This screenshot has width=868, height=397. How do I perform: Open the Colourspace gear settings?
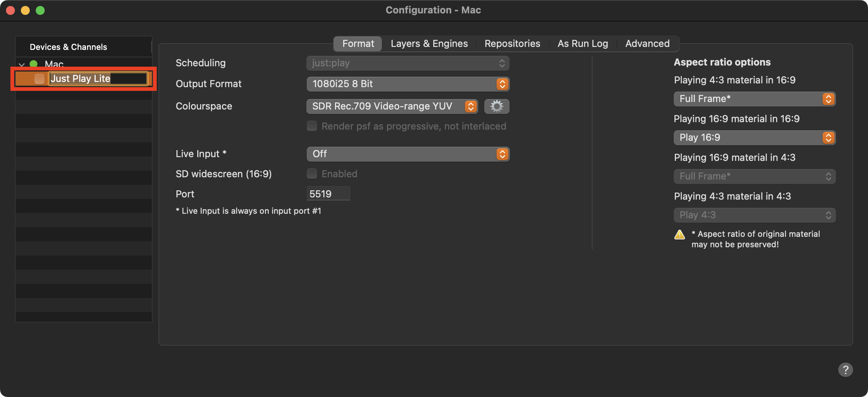pyautogui.click(x=497, y=106)
